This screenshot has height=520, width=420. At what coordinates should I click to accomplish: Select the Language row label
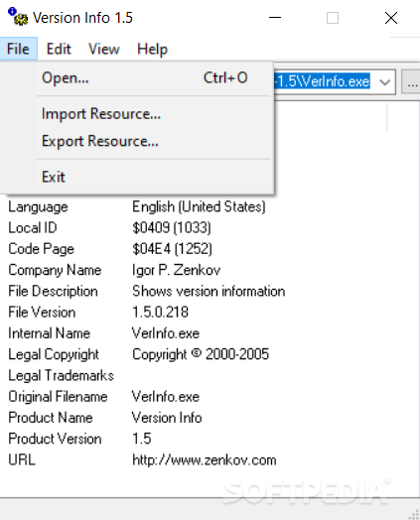point(38,207)
